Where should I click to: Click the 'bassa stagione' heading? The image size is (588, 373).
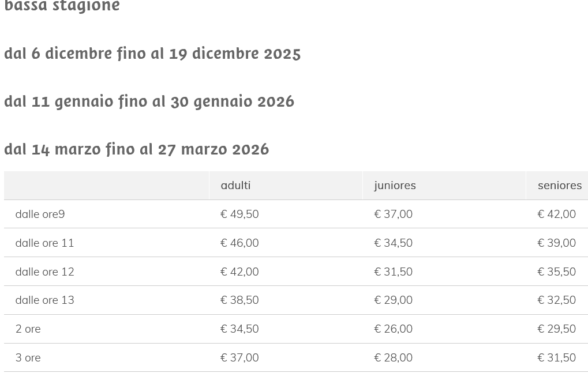(x=62, y=7)
